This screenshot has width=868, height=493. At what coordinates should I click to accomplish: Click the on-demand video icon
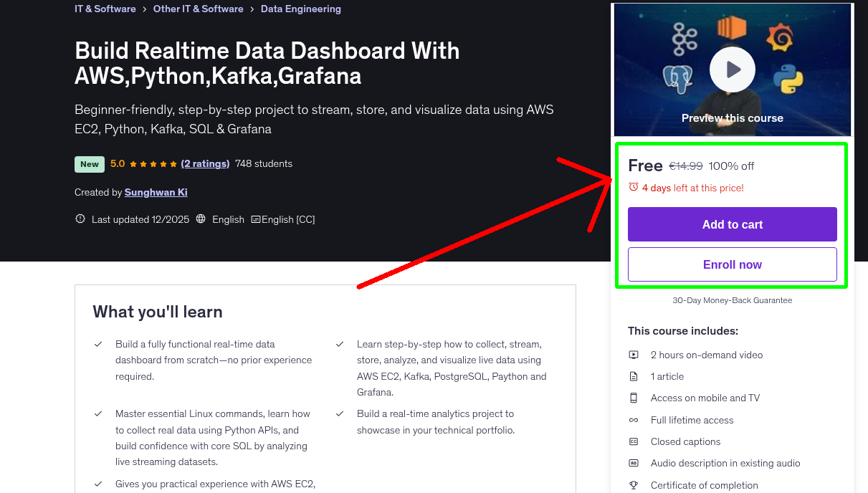pos(634,355)
